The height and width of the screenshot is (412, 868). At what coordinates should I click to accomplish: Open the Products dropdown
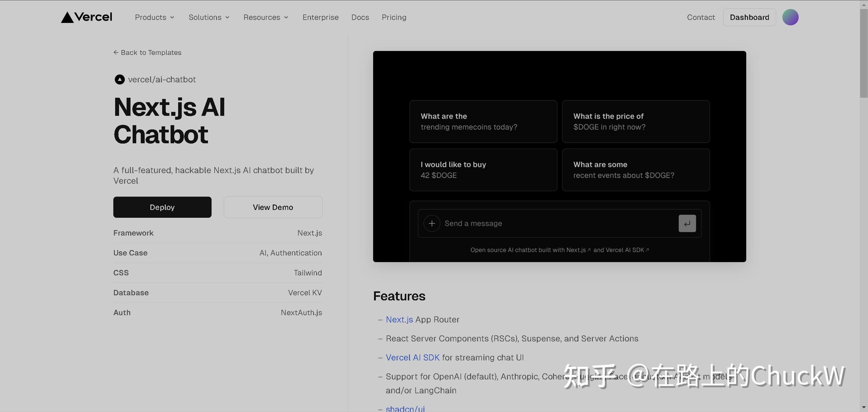[154, 17]
